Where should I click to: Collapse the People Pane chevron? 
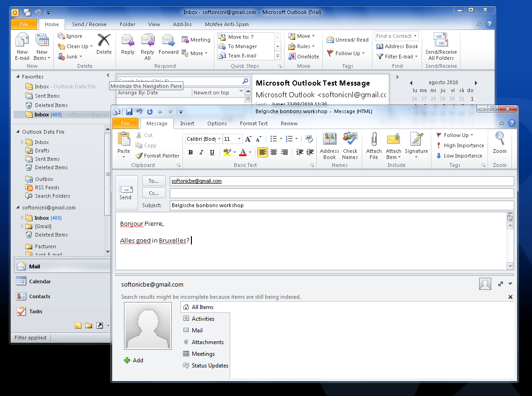tap(510, 284)
